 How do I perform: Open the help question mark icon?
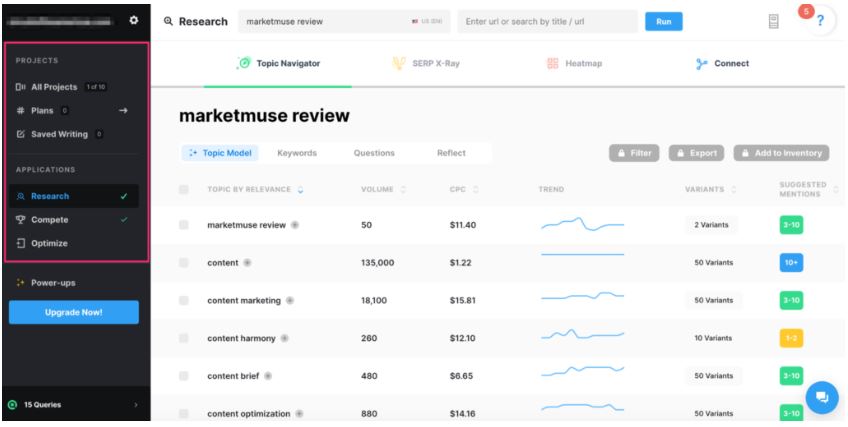click(820, 22)
